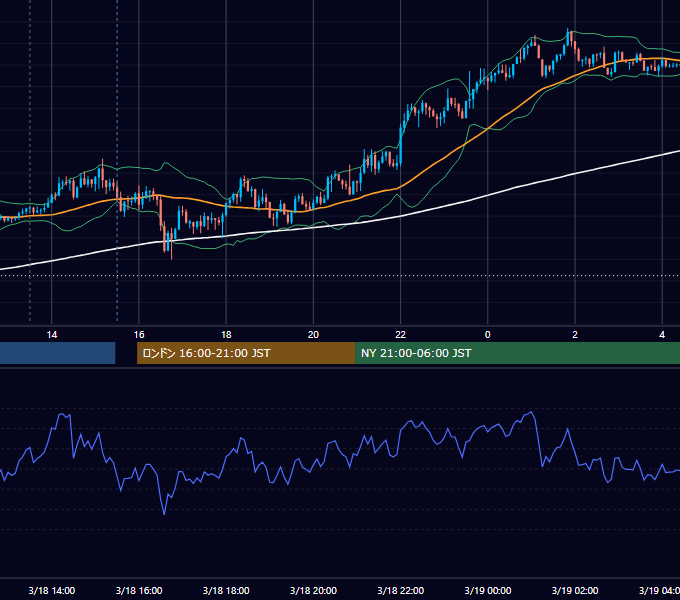Click the 0 hour axis label
The height and width of the screenshot is (600, 680).
pyautogui.click(x=487, y=335)
